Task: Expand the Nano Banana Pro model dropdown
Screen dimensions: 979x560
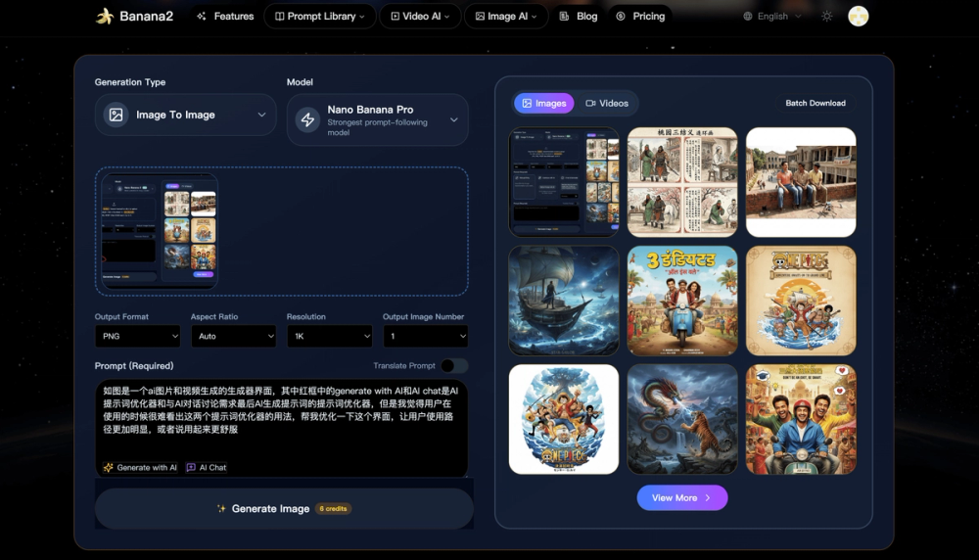Action: click(377, 119)
